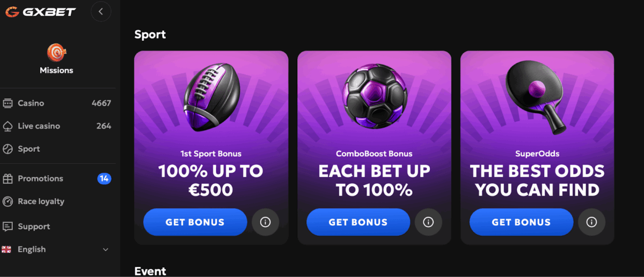Click the Live casino spade icon
644x277 pixels.
coord(8,126)
